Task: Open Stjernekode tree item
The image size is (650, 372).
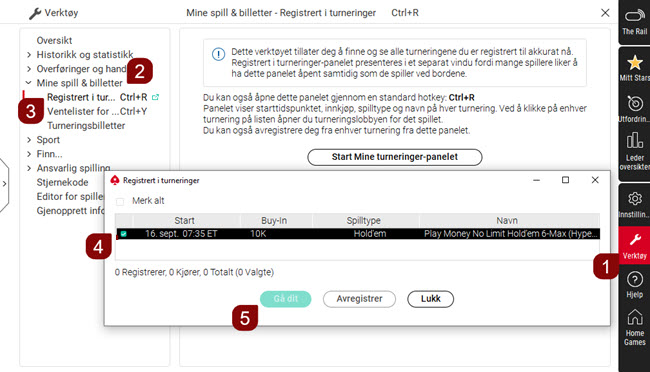Action: pos(62,182)
